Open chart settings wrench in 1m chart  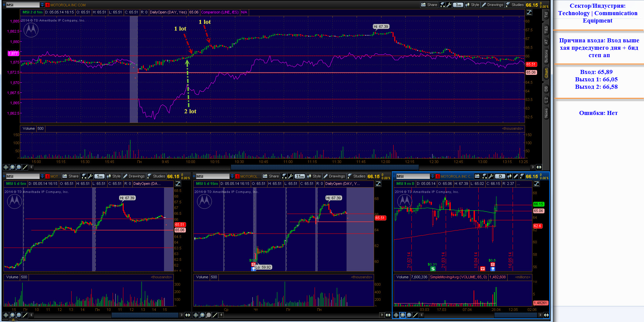coord(449,5)
